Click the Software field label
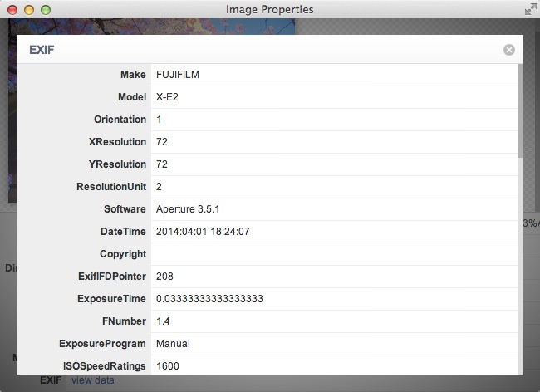 (x=125, y=209)
